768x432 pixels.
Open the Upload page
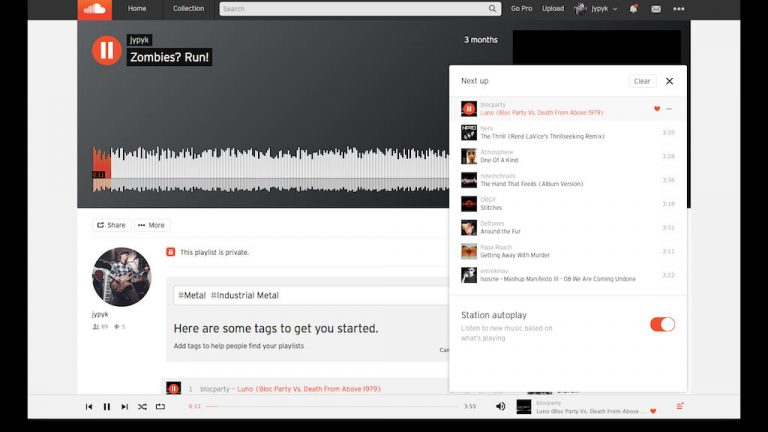point(553,9)
